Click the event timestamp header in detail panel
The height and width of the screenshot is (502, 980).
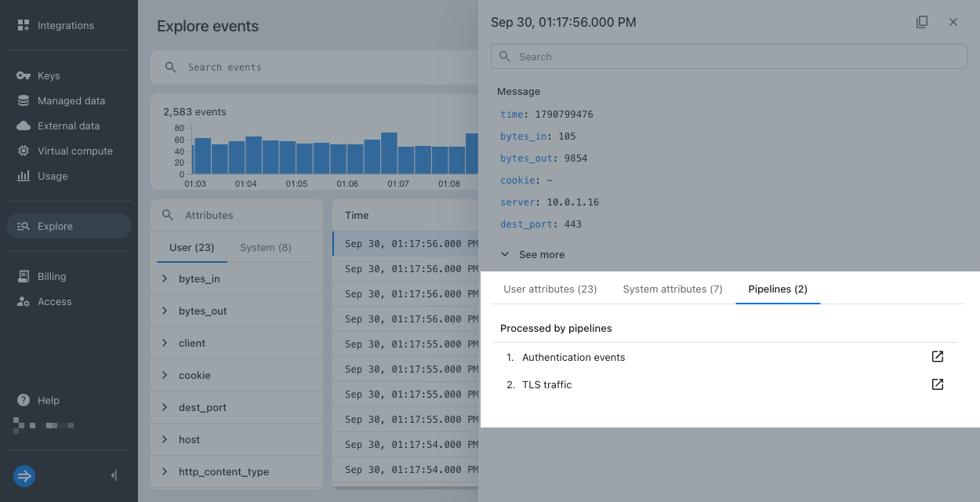pos(564,22)
